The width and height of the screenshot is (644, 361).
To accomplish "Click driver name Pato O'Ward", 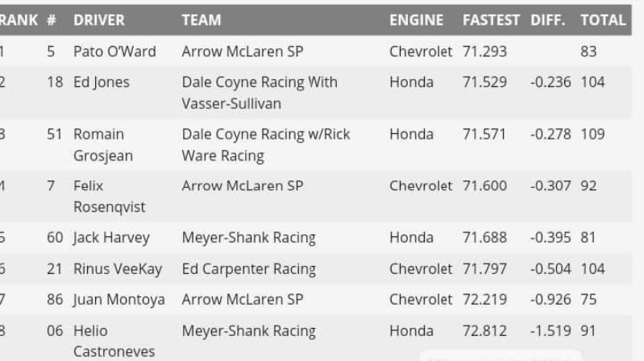I will point(114,52).
